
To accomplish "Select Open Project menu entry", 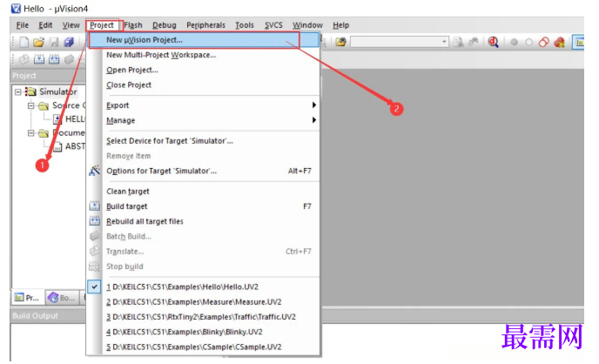I will point(132,70).
